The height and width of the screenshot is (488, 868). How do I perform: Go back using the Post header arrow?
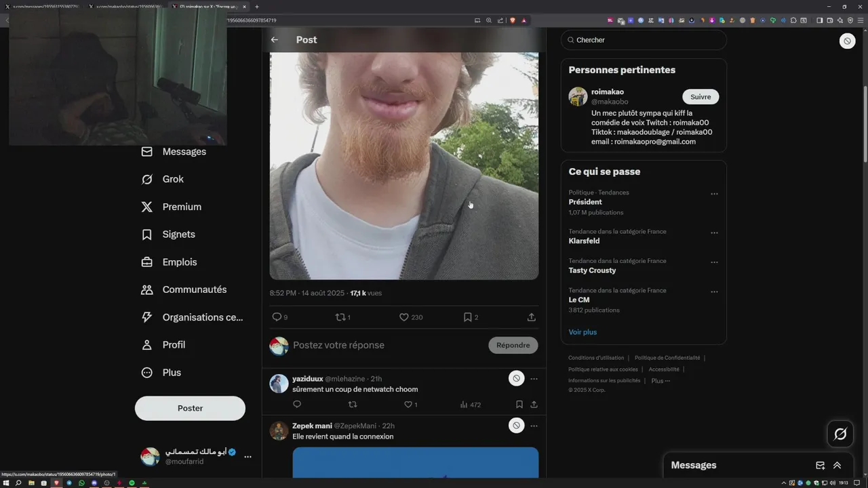[x=275, y=40]
